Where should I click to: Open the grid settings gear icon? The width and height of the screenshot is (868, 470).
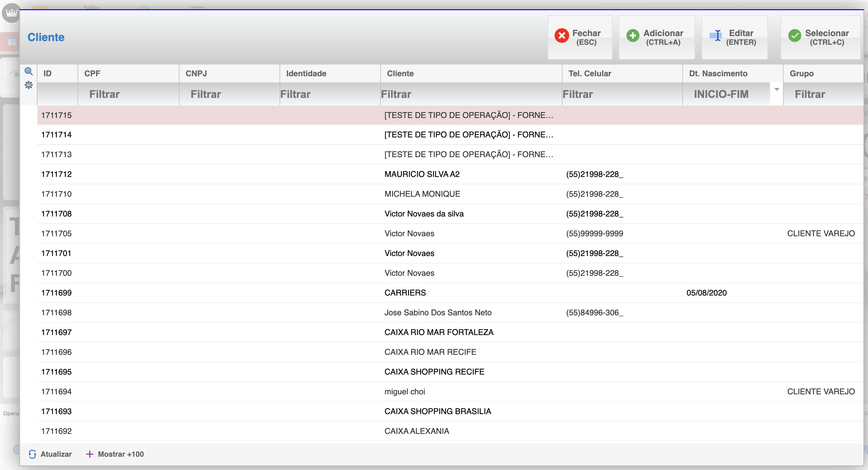(x=29, y=85)
